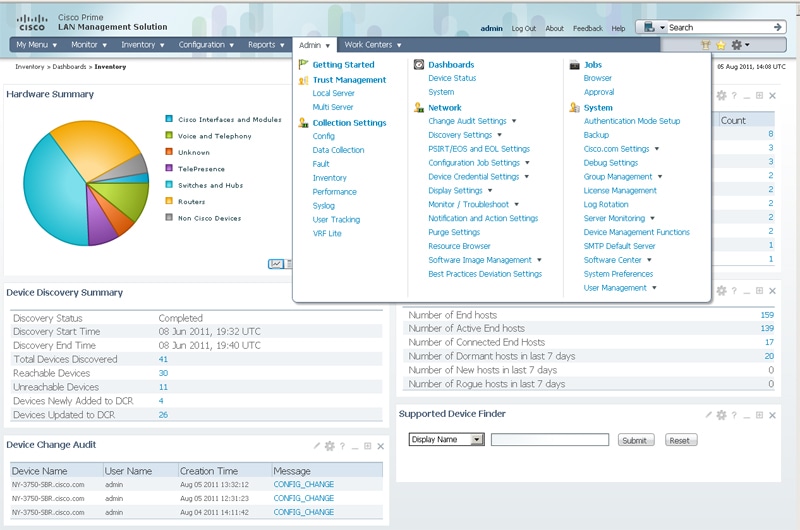
Task: Click the Supported Device Finder text field
Action: click(x=550, y=440)
